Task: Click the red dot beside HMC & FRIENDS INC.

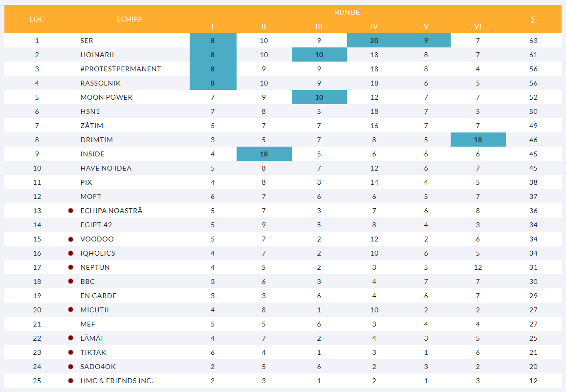Action: (71, 380)
